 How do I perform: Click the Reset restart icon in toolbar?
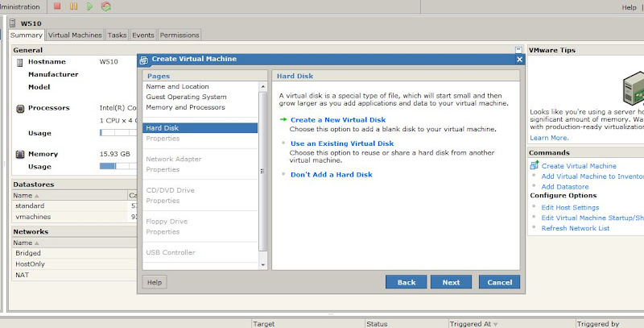[x=106, y=6]
